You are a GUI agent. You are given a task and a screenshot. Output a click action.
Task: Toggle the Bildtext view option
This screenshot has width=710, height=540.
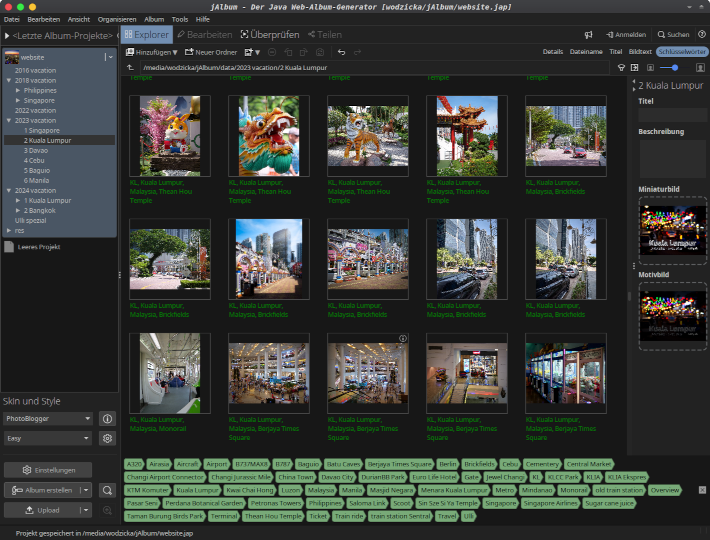(x=640, y=51)
